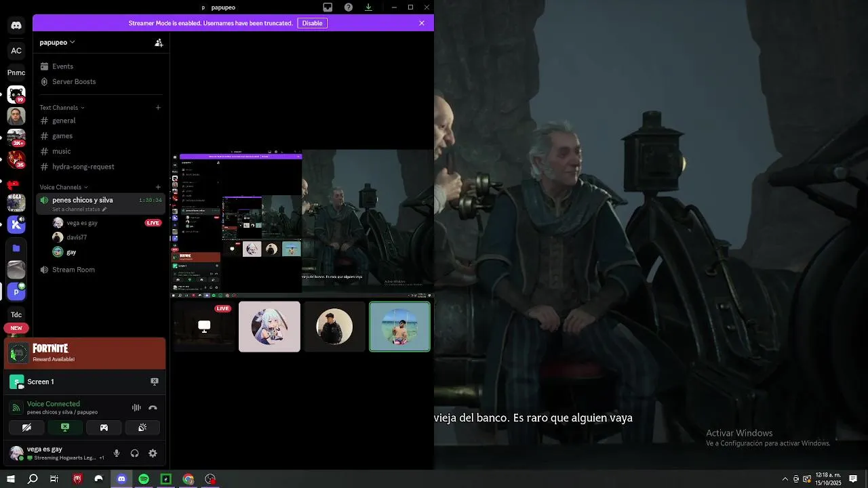
Task: Open the Pnmc server in sidebar
Action: click(16, 73)
